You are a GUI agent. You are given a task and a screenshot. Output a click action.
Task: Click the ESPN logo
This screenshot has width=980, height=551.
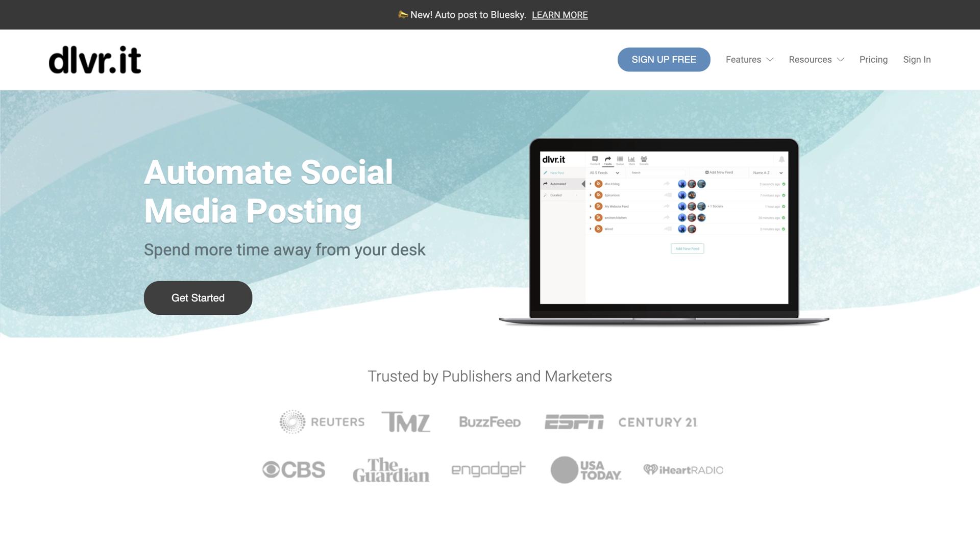coord(574,422)
